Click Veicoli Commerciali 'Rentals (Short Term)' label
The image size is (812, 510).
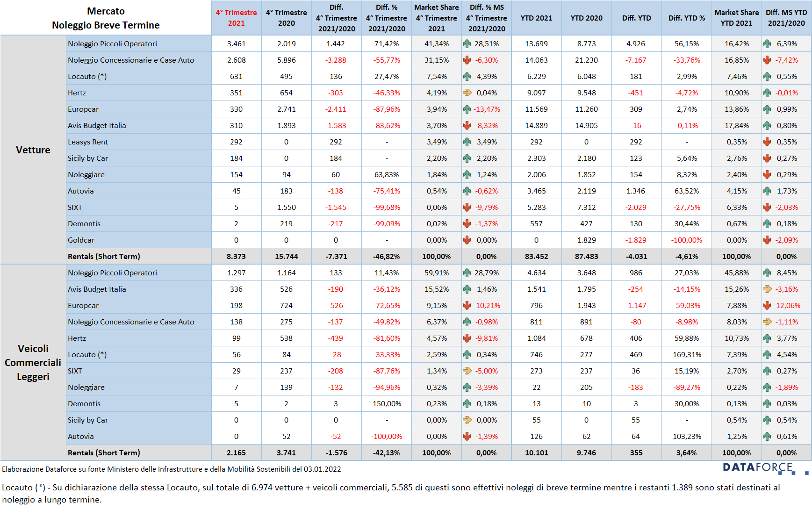[104, 453]
